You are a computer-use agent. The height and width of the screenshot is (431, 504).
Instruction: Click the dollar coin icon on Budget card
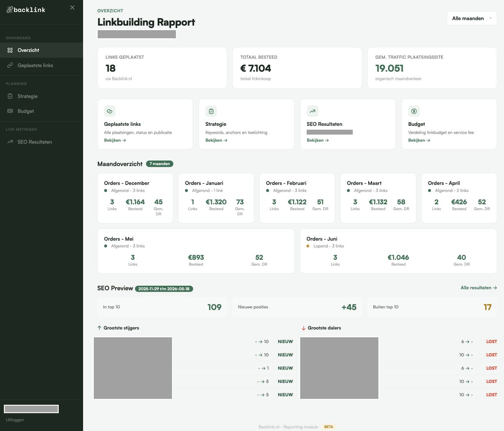click(x=414, y=111)
